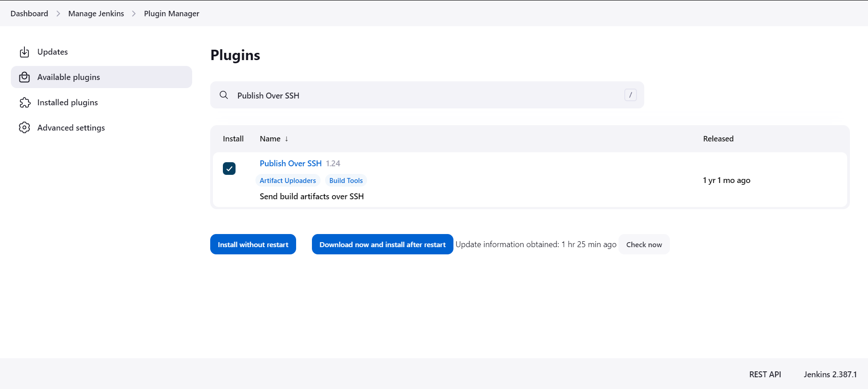868x389 pixels.
Task: Expand chevron after Manage Jenkins breadcrumb
Action: pos(134,14)
